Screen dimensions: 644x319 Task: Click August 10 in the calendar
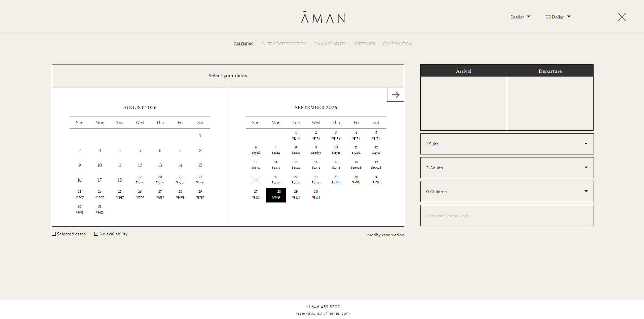[x=100, y=165]
